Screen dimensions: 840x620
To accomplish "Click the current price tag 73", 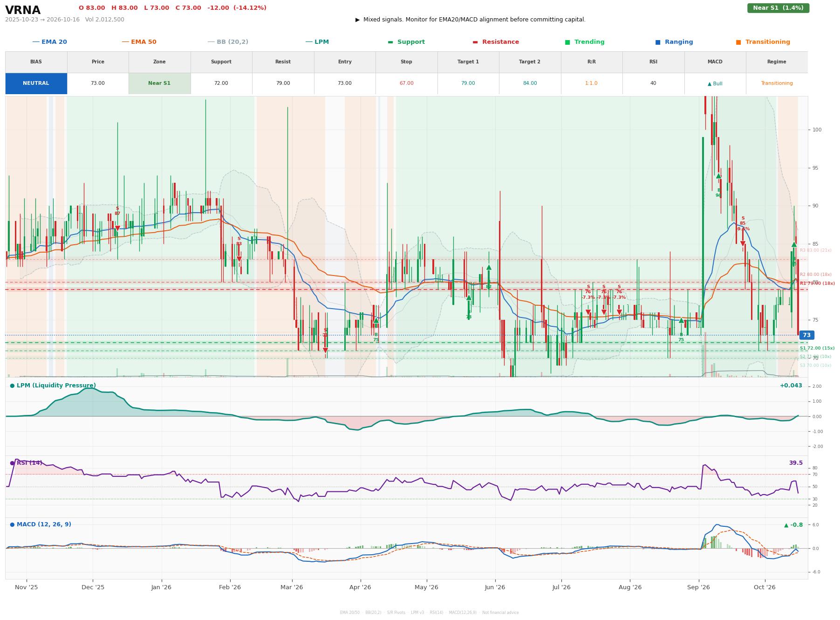I will (806, 335).
